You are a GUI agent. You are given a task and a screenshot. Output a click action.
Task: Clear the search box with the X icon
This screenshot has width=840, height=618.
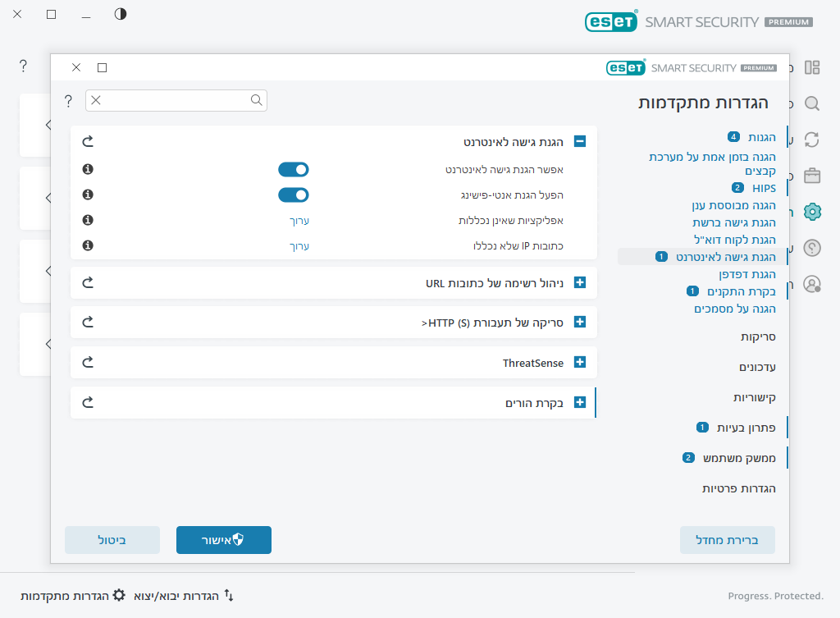click(96, 100)
